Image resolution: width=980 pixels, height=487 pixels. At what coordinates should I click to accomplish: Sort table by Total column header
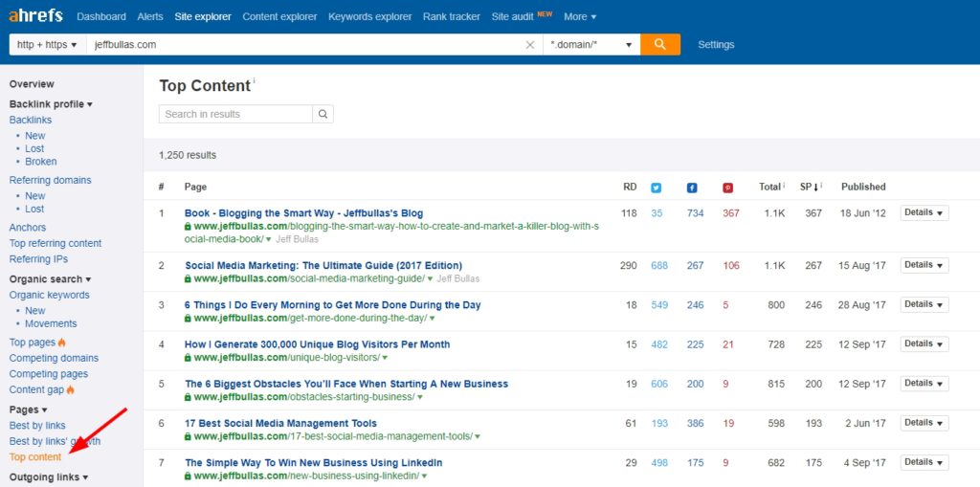pos(772,187)
